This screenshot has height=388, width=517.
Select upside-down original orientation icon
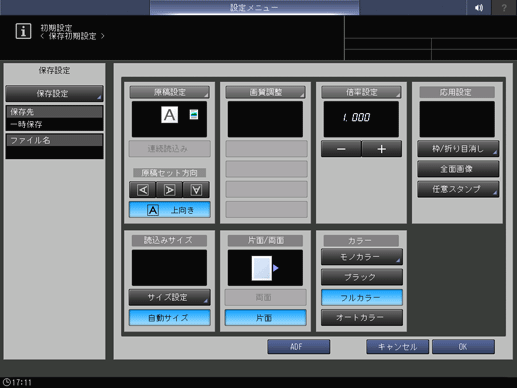[x=196, y=190]
